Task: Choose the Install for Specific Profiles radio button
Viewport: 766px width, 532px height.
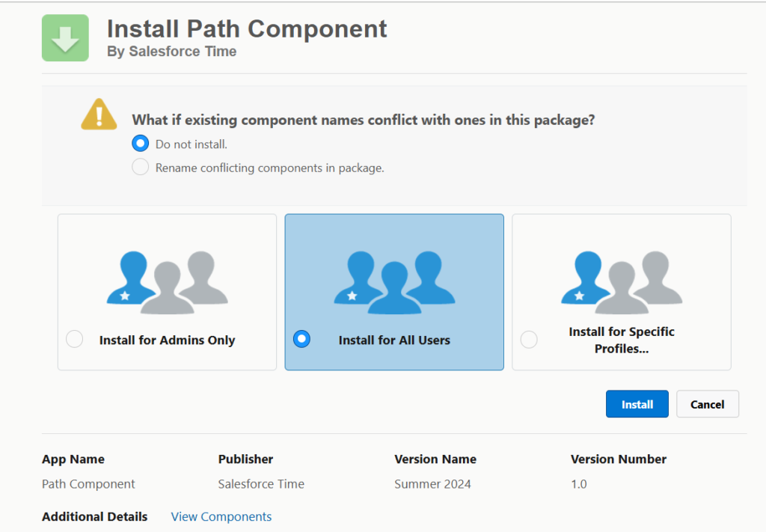Action: click(x=529, y=339)
